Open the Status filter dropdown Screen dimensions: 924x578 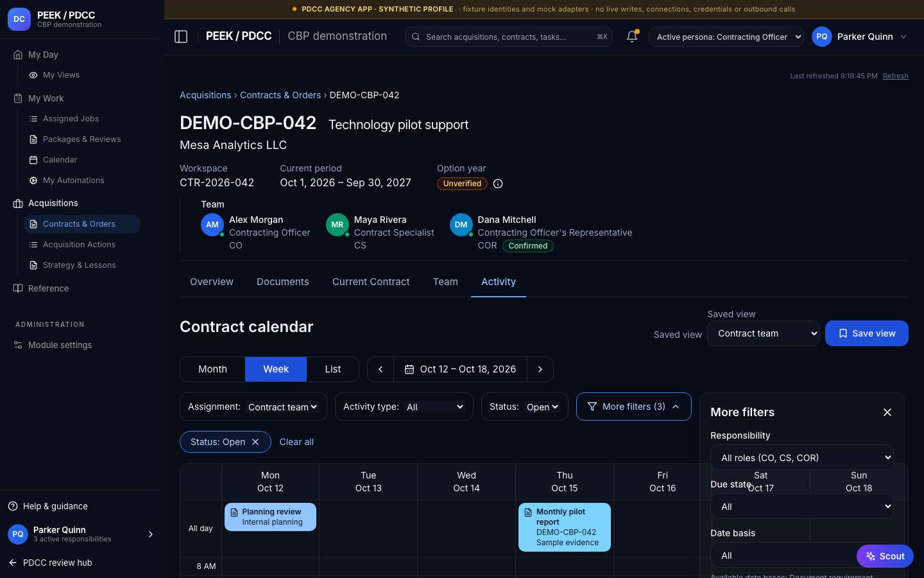point(542,407)
